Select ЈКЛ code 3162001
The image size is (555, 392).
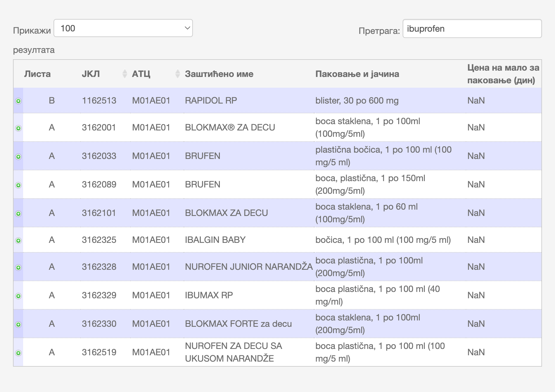(99, 127)
